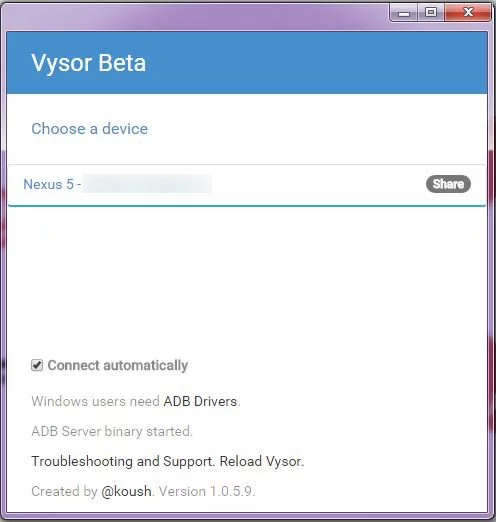The width and height of the screenshot is (496, 522).
Task: Click the Reload Vysor link
Action: pyautogui.click(x=261, y=461)
